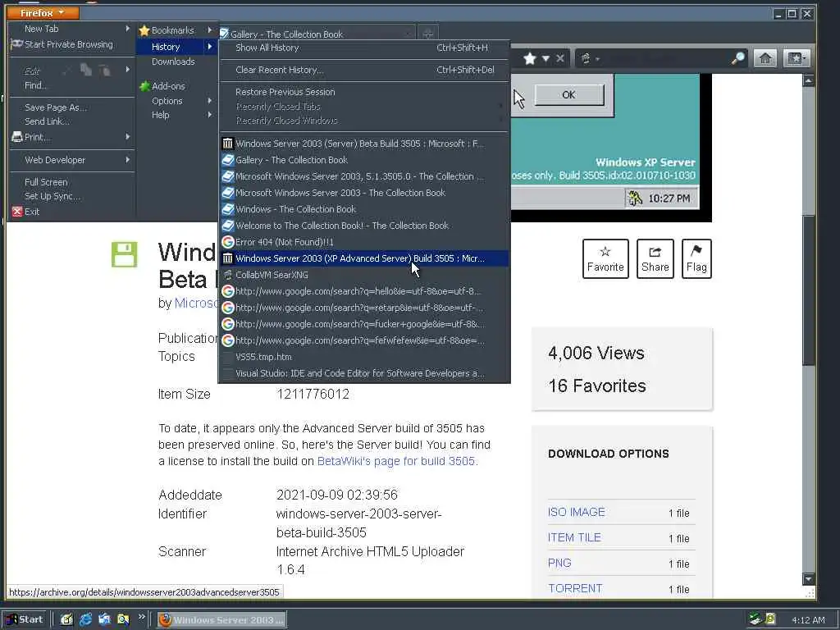Screen dimensions: 840x630
Task: Click the green floppy disk software icon
Action: tap(125, 254)
